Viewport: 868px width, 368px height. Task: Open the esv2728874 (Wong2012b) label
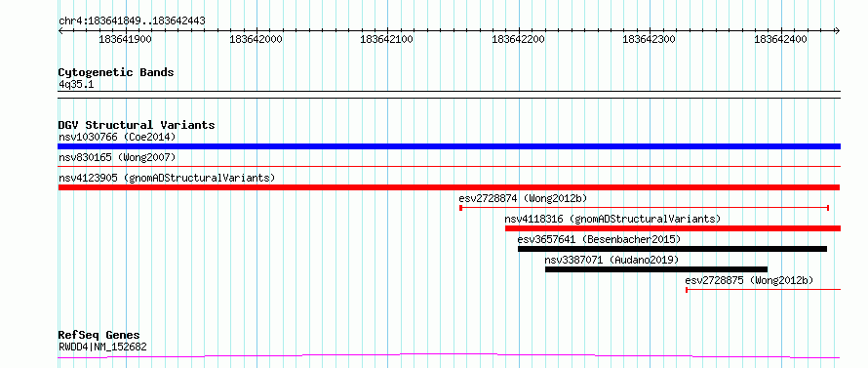point(523,198)
